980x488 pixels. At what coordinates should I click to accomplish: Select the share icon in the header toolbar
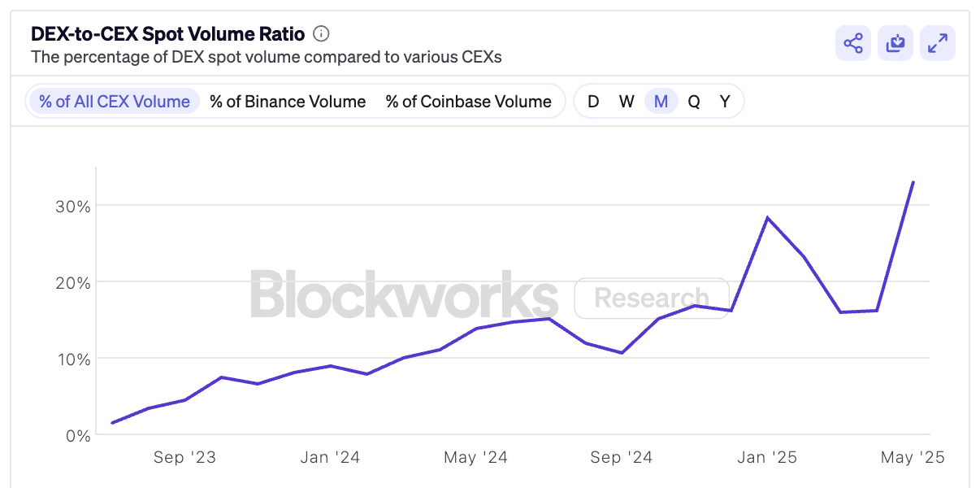pyautogui.click(x=852, y=43)
